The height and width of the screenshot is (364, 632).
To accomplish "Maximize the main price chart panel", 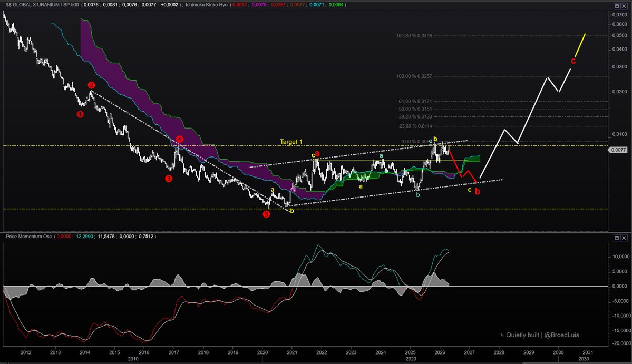I will [x=617, y=6].
